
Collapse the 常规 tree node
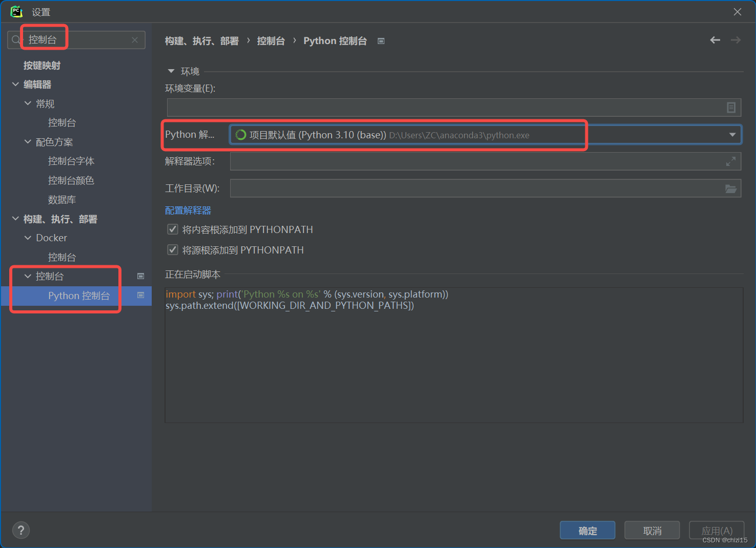pyautogui.click(x=28, y=103)
